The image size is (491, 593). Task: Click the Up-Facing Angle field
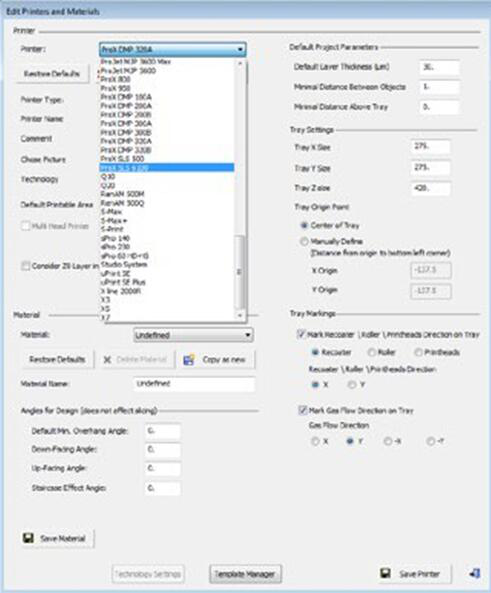click(163, 469)
